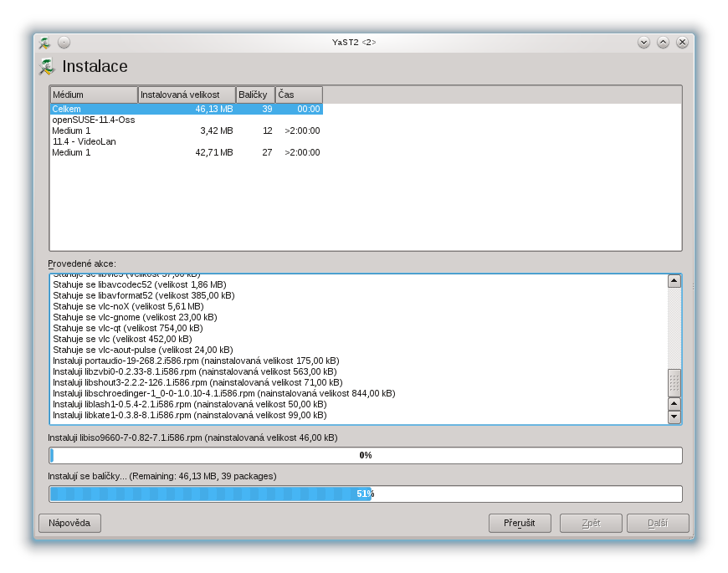Sort by Instalovaná velikost column header
The image size is (728, 573).
(187, 95)
